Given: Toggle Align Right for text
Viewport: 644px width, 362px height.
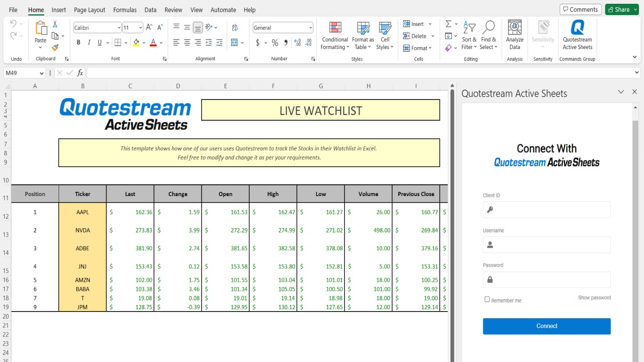Looking at the screenshot, I should (198, 42).
